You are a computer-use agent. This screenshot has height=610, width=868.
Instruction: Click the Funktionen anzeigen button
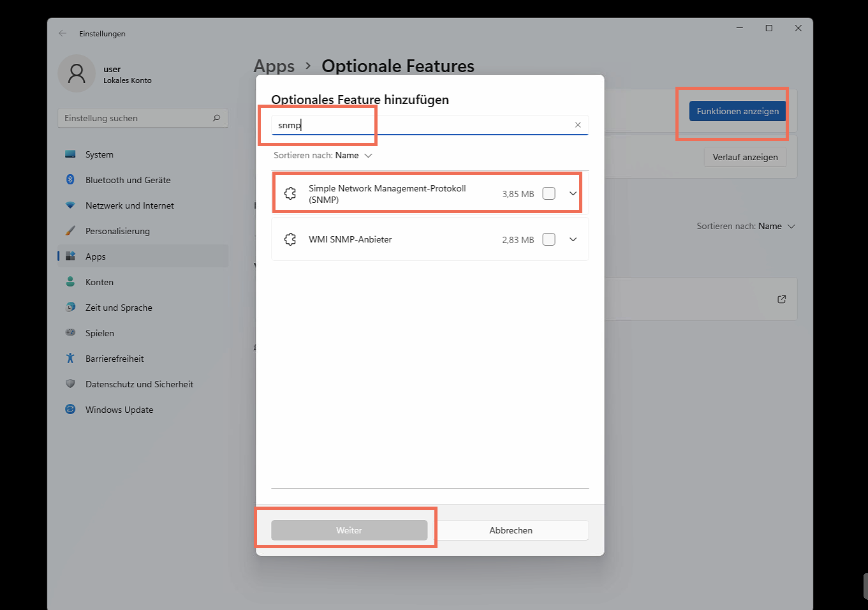click(x=737, y=111)
